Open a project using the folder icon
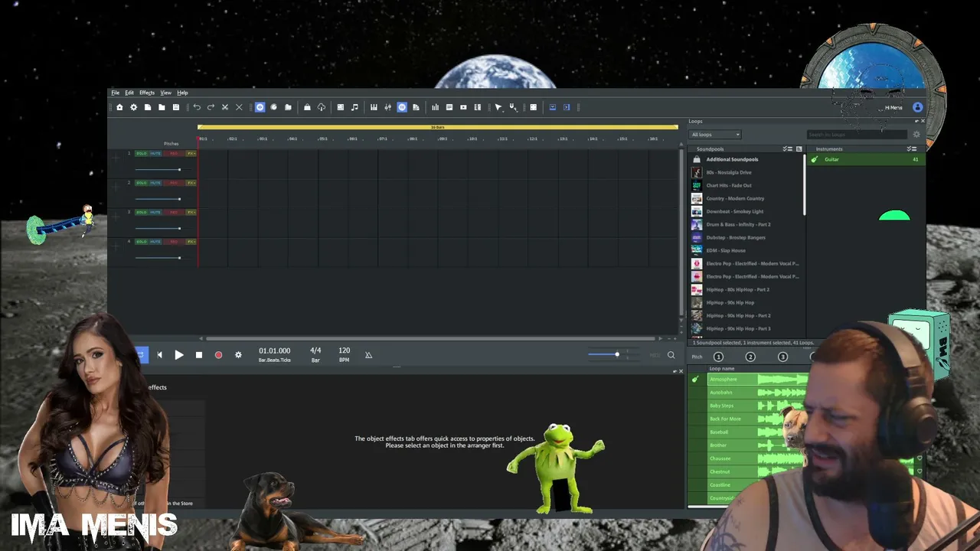 pos(162,107)
